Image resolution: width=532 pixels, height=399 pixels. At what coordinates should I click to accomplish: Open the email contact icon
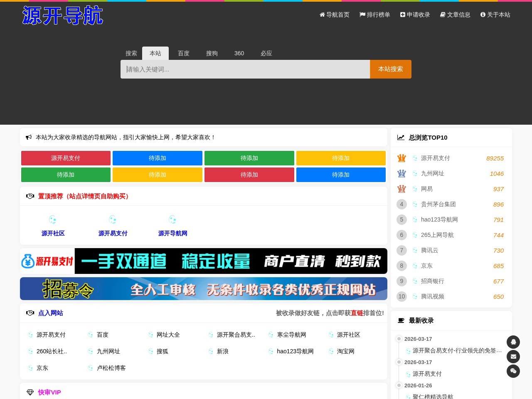513,357
